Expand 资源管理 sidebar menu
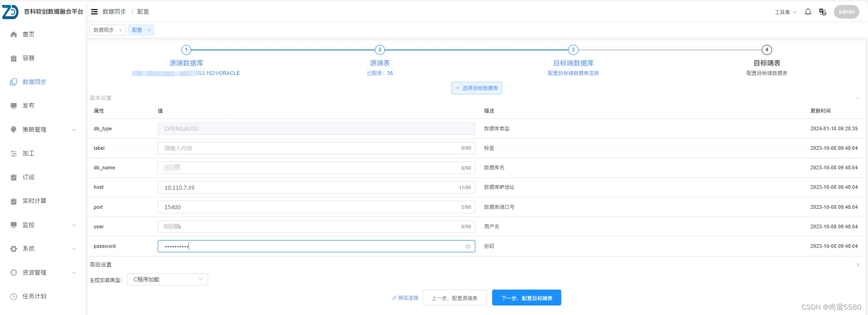Viewport: 868px width, 315px height. [x=43, y=272]
